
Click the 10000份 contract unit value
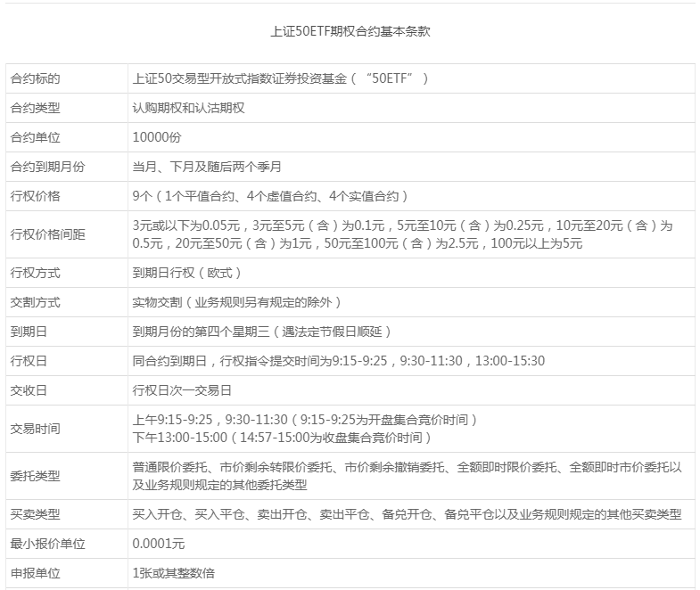tap(156, 137)
